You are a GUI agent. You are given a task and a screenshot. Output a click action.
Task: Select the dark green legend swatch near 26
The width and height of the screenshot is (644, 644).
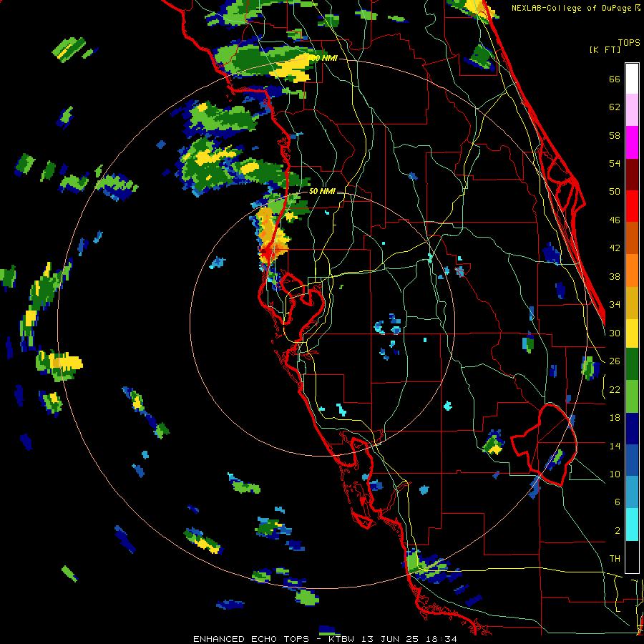tap(632, 364)
